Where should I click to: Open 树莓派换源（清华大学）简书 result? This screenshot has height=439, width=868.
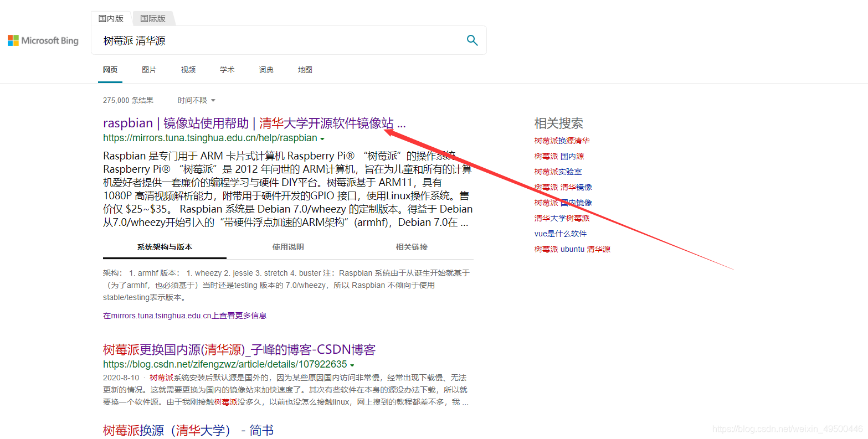pyautogui.click(x=188, y=431)
